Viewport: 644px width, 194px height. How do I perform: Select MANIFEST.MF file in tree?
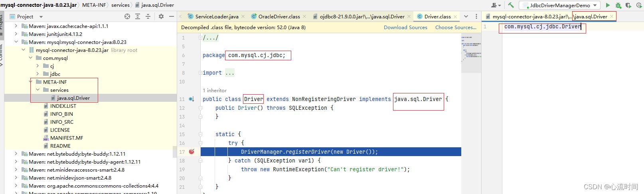(x=67, y=138)
